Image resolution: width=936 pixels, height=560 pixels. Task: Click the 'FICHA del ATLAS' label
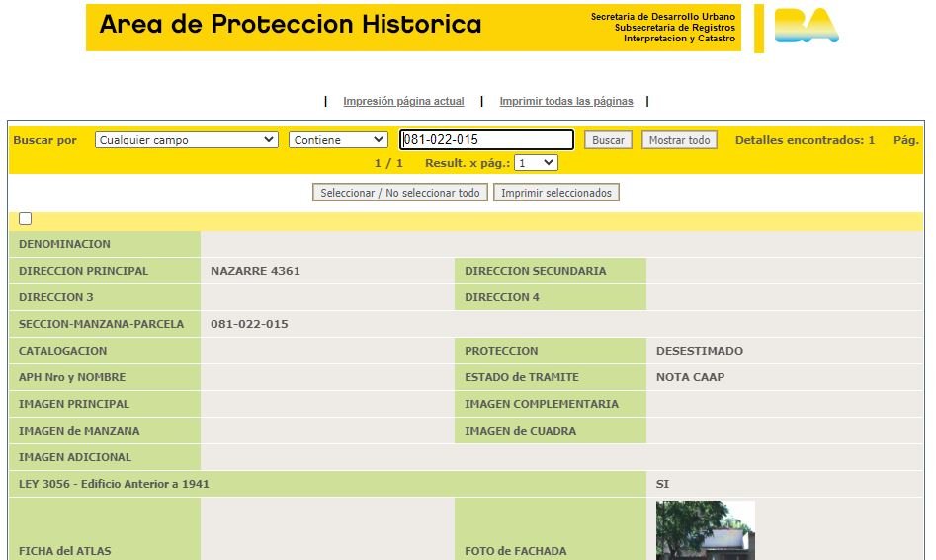(x=65, y=551)
